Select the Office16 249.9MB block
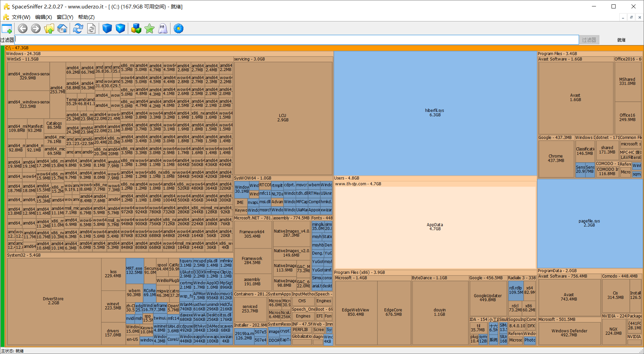 [627, 118]
